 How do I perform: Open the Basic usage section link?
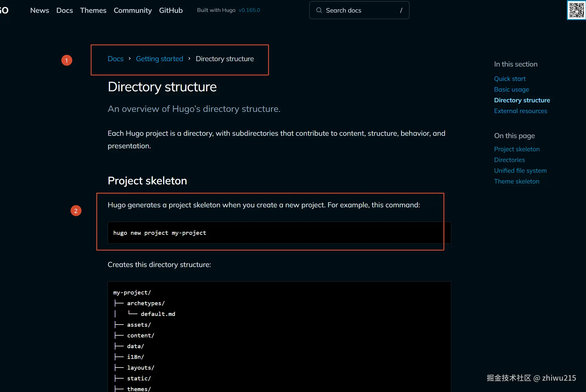pyautogui.click(x=512, y=89)
